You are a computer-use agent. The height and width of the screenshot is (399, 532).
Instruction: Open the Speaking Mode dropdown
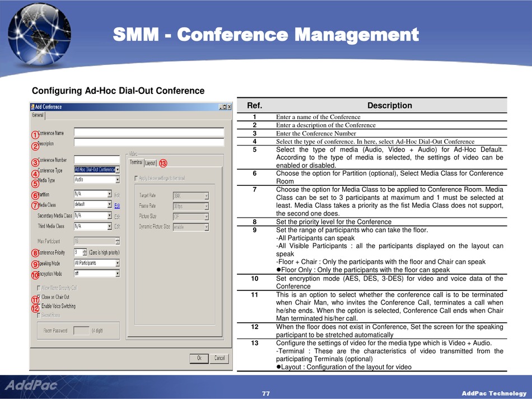coord(117,263)
